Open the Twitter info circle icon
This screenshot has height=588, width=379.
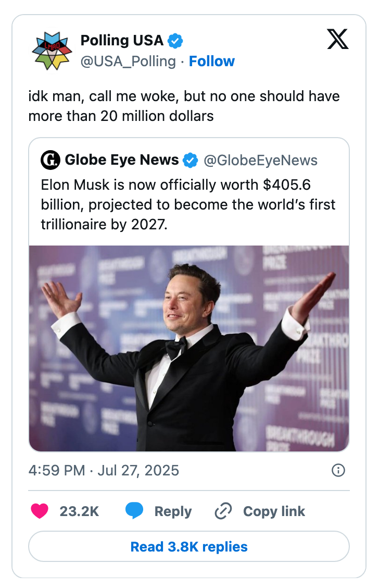tap(338, 471)
